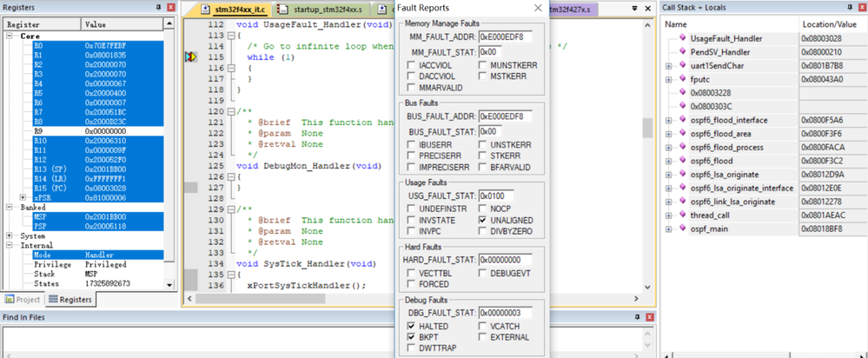The image size is (868, 358).
Task: Uncheck the UNALIGNED usage fault checkbox
Action: pos(483,220)
